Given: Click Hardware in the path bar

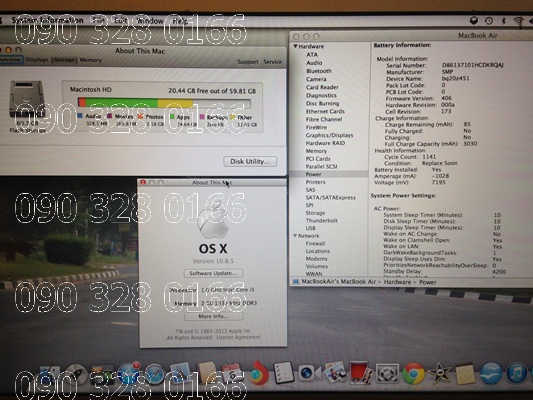Looking at the screenshot, I should tap(397, 282).
